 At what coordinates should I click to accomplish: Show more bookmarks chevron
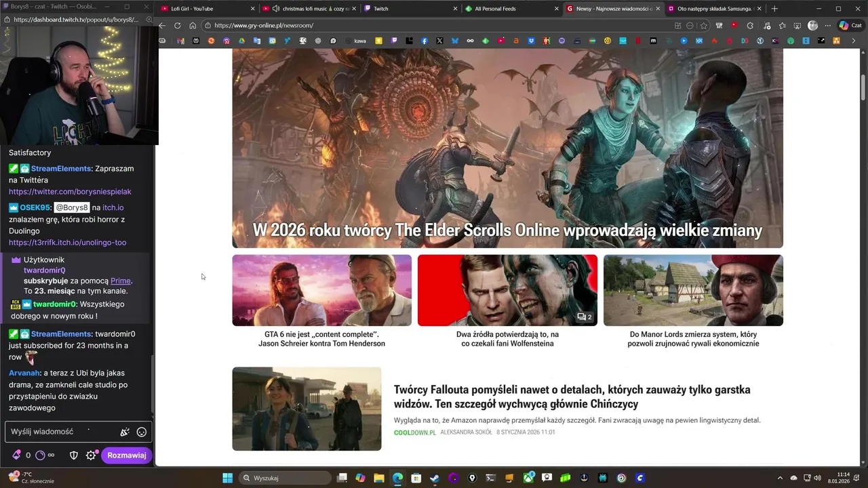click(854, 41)
